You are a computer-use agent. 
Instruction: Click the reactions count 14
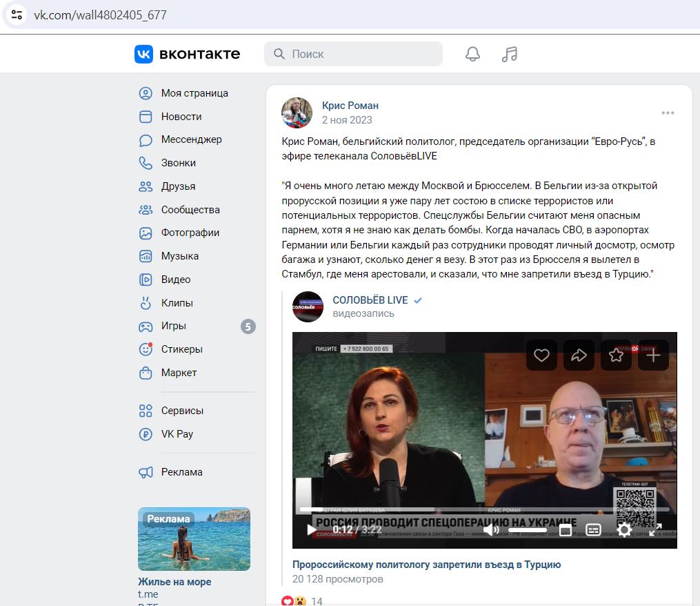tap(317, 602)
